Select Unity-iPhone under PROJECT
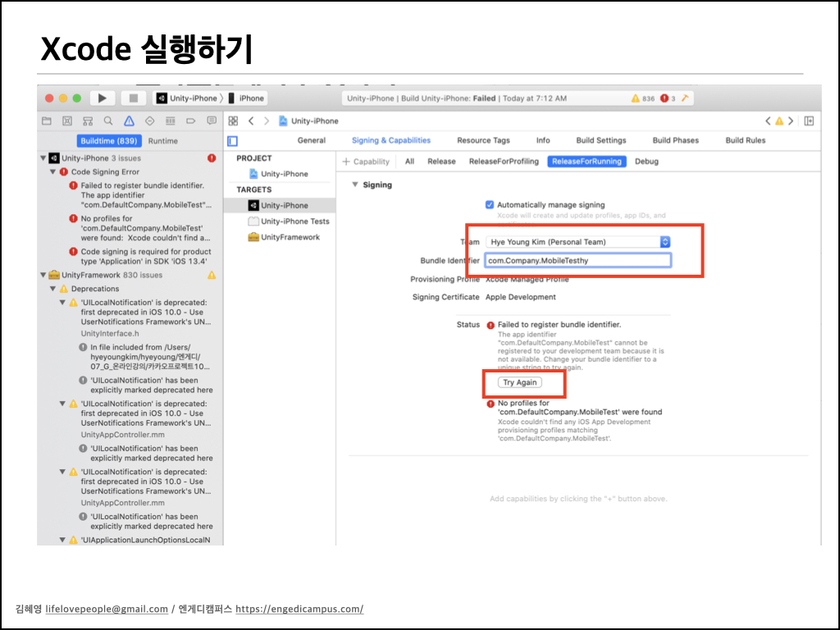Viewport: 840px width, 630px height. point(279,174)
